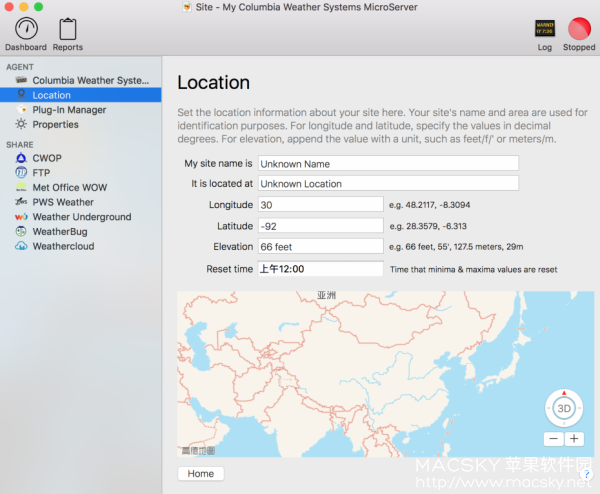Click the Location pin icon in sidebar
The width and height of the screenshot is (600, 494).
pyautogui.click(x=21, y=95)
